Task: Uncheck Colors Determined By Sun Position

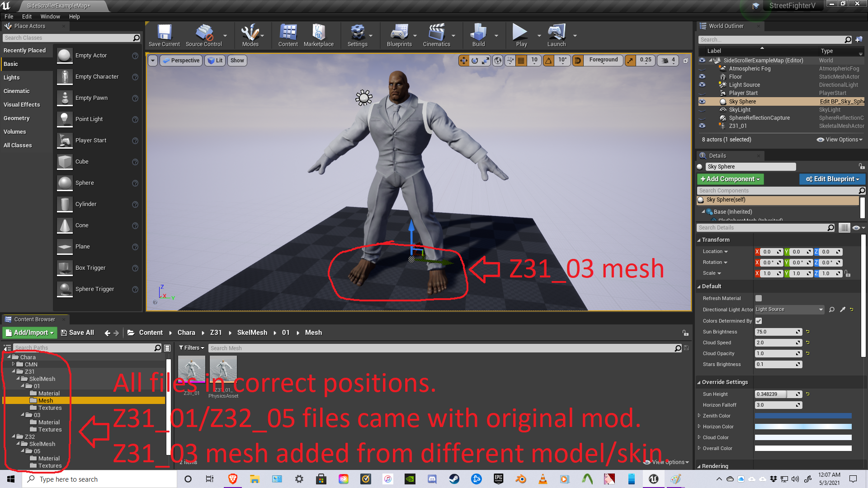Action: coord(759,321)
